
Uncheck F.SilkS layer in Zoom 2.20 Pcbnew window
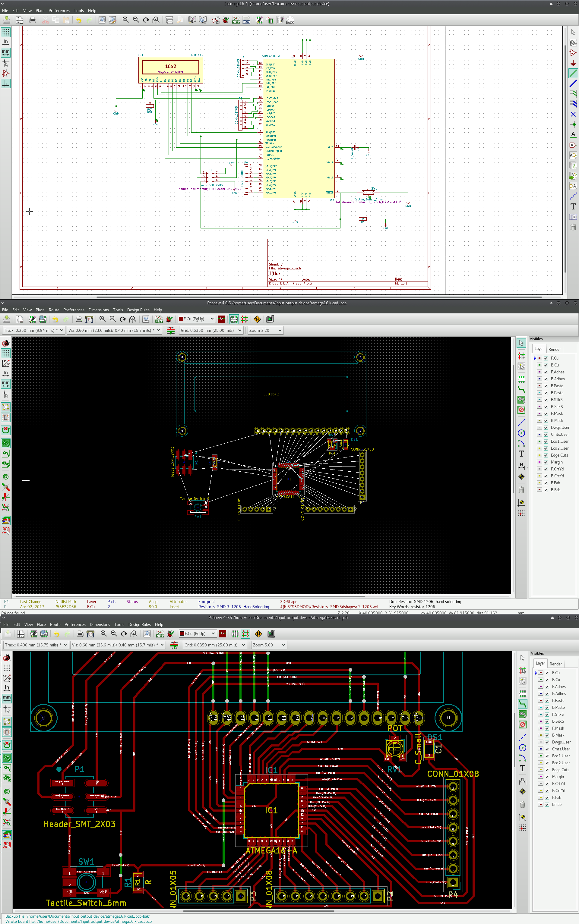coord(546,400)
